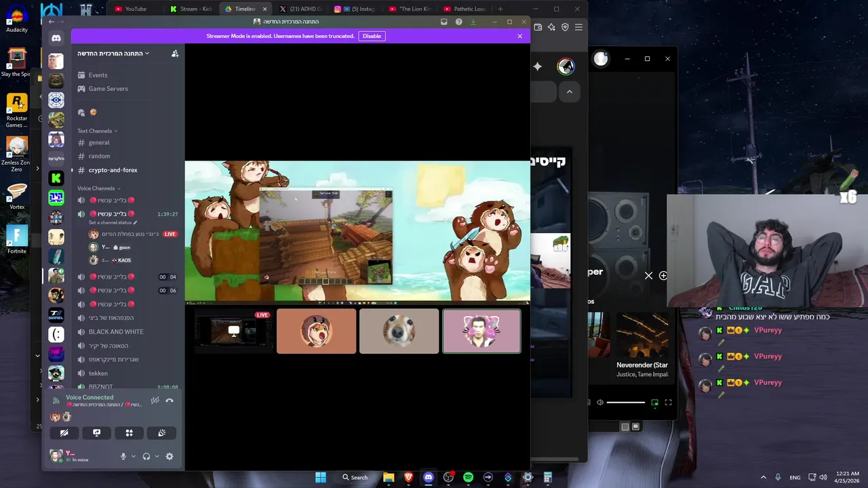Open the server name dropdown header
The image size is (868, 488).
113,54
